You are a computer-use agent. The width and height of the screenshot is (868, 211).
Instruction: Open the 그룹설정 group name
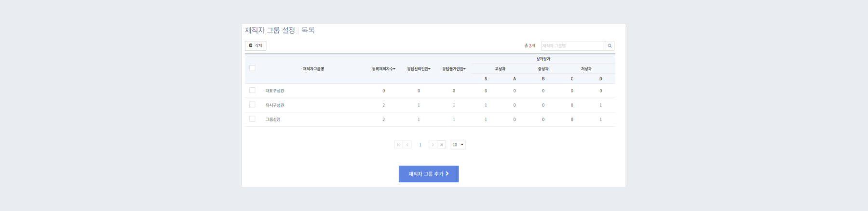(x=273, y=119)
